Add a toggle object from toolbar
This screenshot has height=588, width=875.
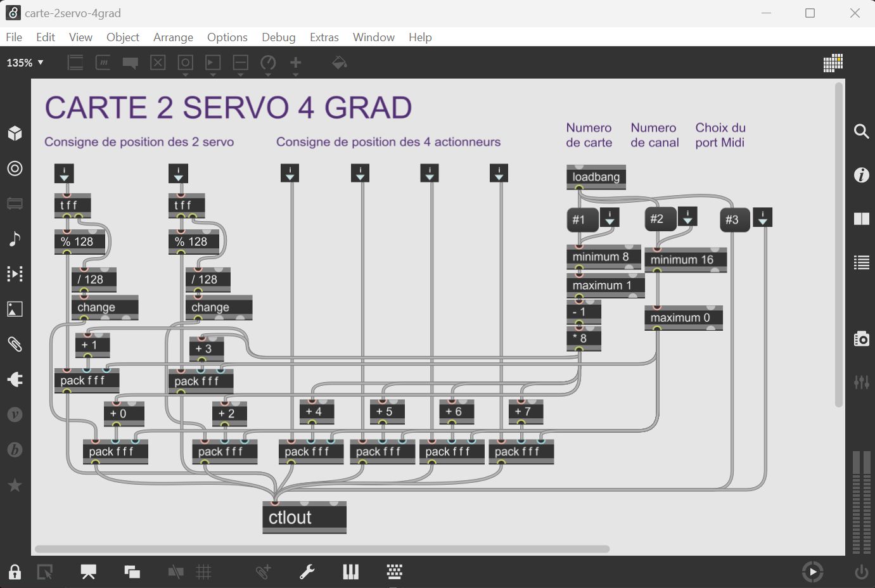click(158, 63)
